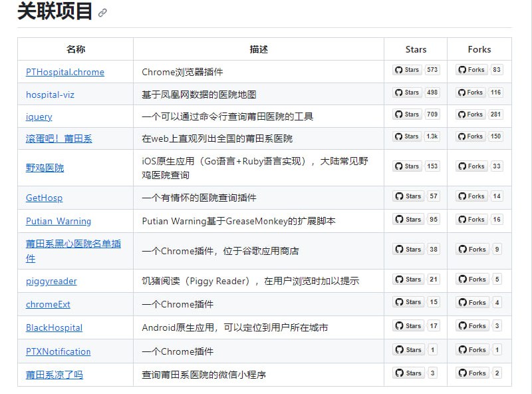Viewport: 532px width, 394px height.
Task: Click the 名称 column header
Action: [75, 49]
